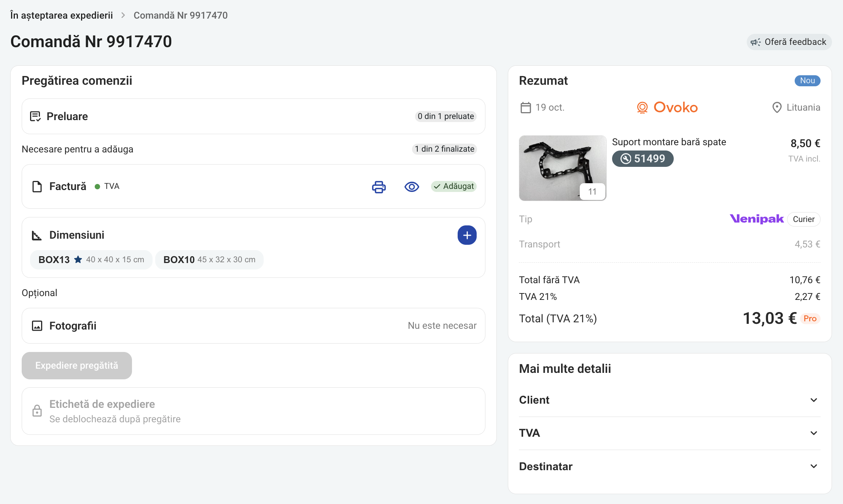
Task: Expand the Destinatar details section
Action: (x=670, y=466)
